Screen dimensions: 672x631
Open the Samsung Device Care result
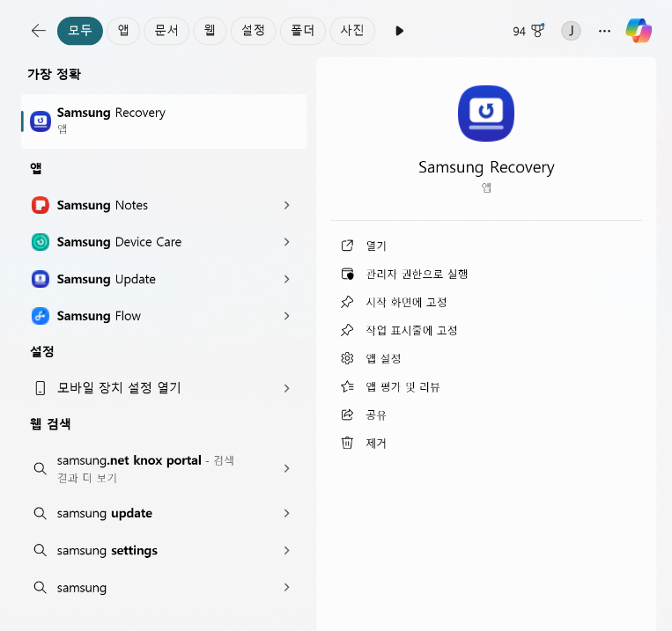click(164, 242)
